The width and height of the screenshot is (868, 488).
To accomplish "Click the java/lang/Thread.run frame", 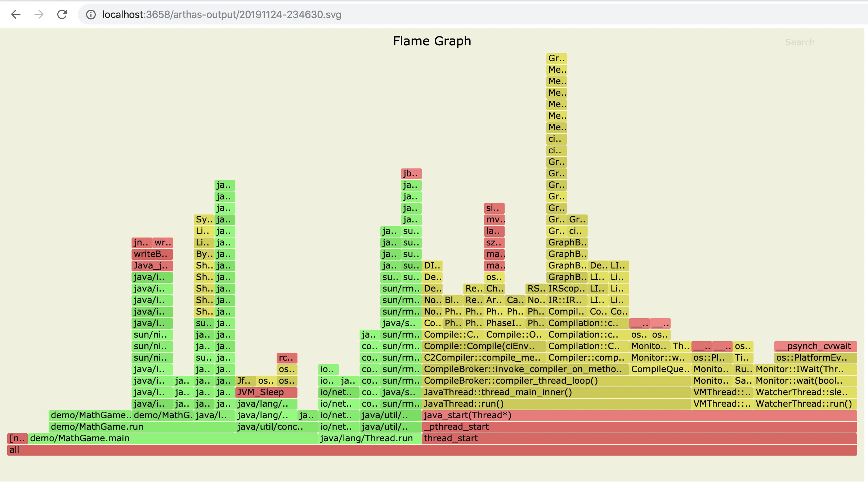I will [370, 438].
